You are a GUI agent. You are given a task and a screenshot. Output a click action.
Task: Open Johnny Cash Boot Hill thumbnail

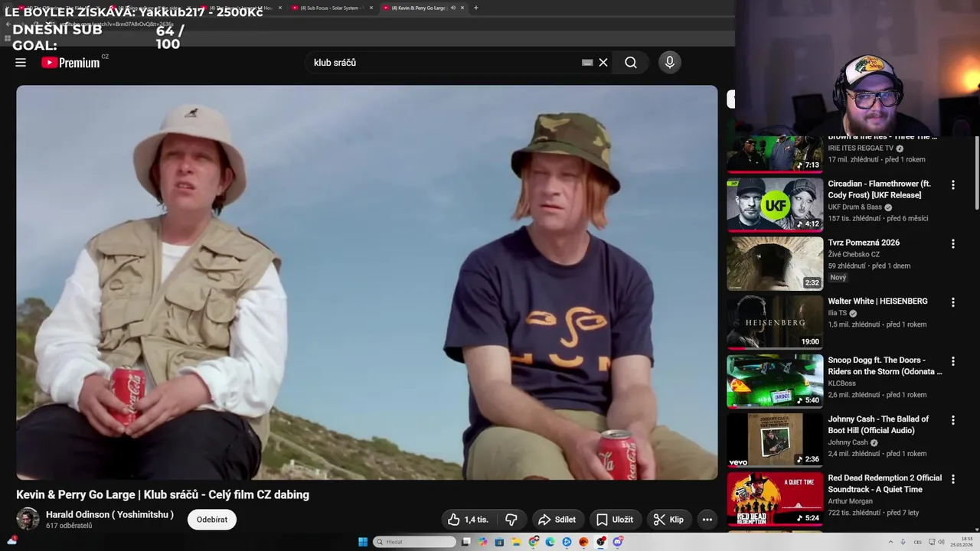point(775,440)
